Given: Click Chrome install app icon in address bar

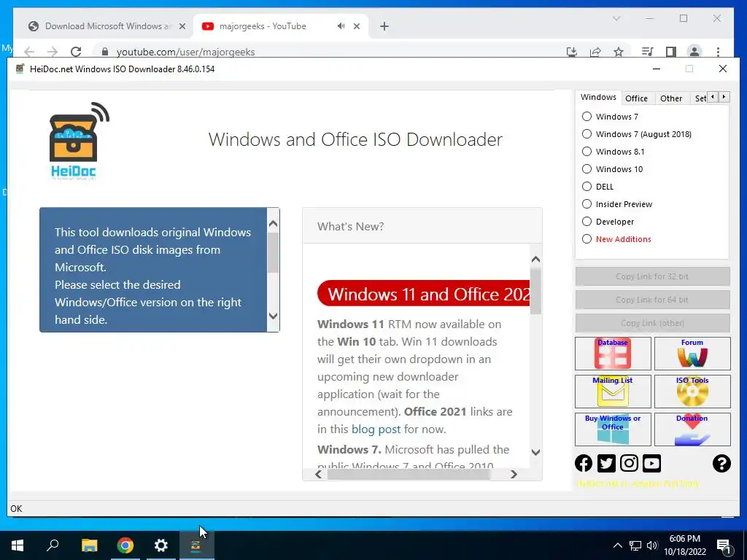Looking at the screenshot, I should pos(572,52).
